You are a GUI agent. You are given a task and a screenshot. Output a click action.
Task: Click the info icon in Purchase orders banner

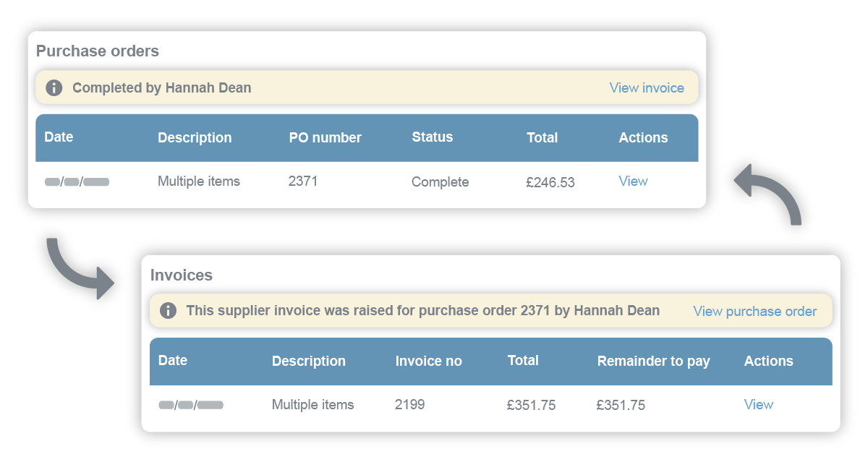[53, 87]
